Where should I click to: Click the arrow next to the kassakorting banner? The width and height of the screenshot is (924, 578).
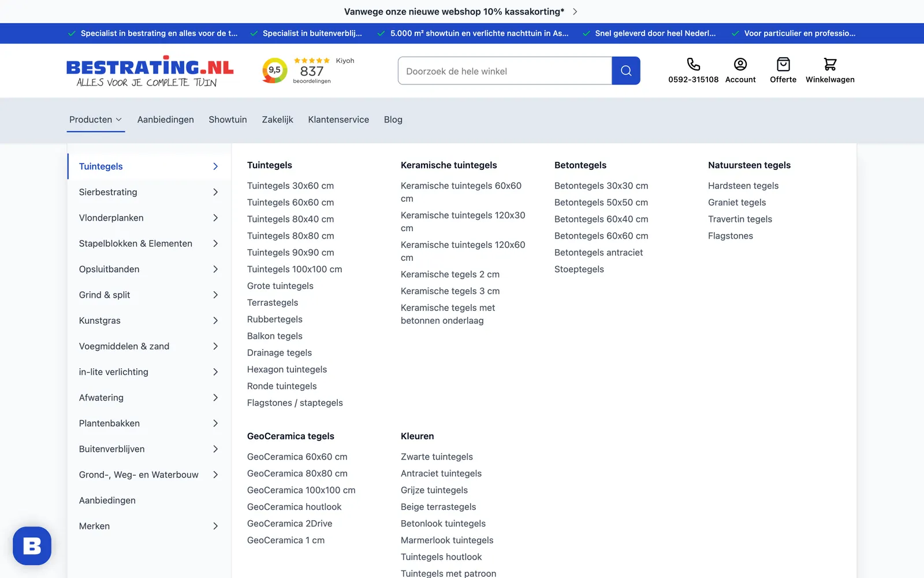pyautogui.click(x=575, y=12)
